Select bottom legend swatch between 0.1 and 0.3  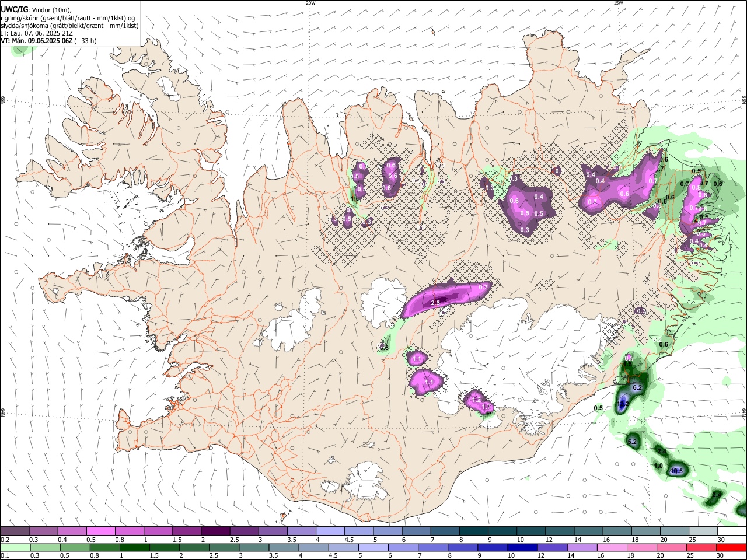point(15,548)
